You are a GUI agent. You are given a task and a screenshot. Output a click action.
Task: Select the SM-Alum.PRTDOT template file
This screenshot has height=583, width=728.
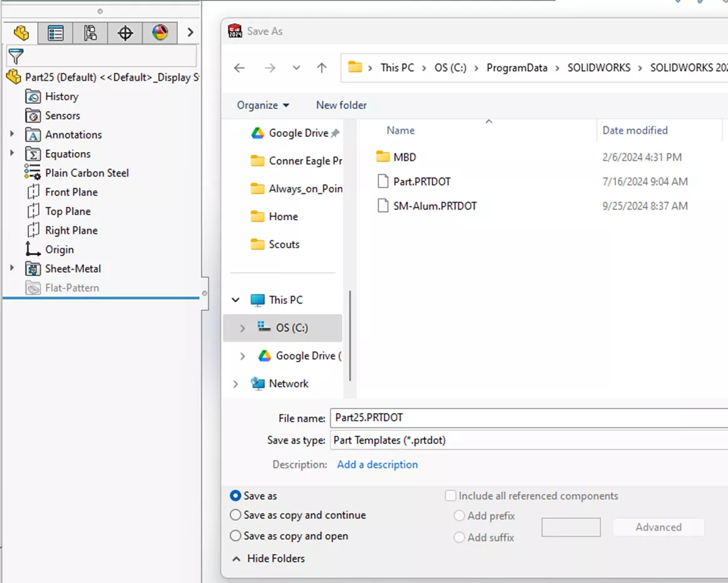[x=427, y=205]
